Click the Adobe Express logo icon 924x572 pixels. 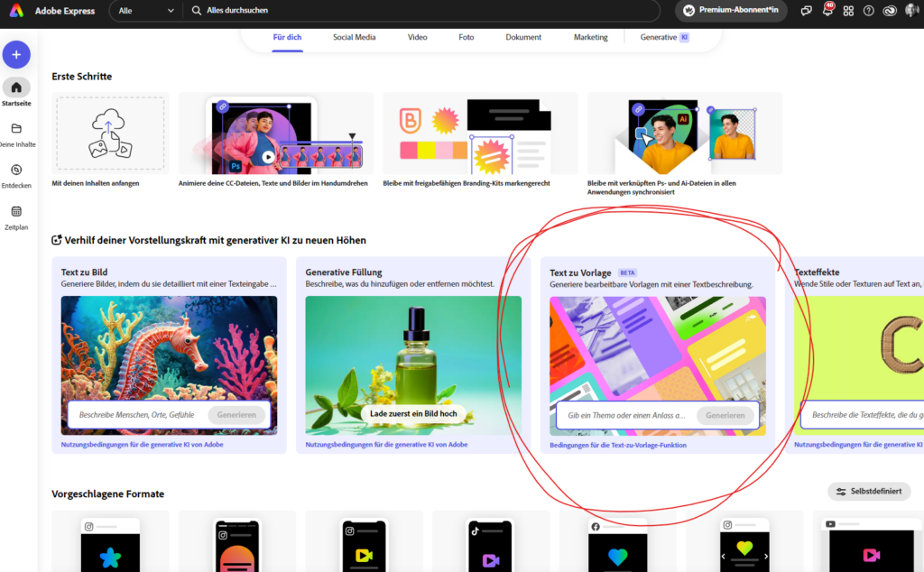click(16, 11)
